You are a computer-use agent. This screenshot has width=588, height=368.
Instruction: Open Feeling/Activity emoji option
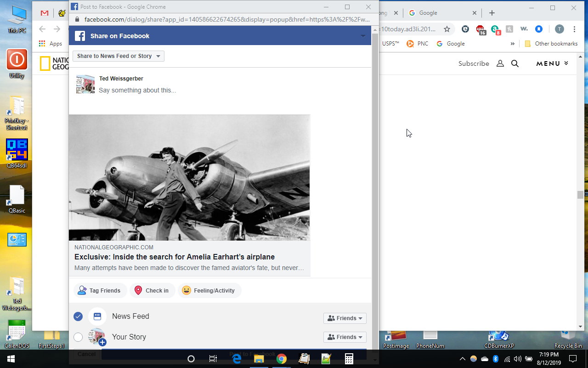point(209,291)
